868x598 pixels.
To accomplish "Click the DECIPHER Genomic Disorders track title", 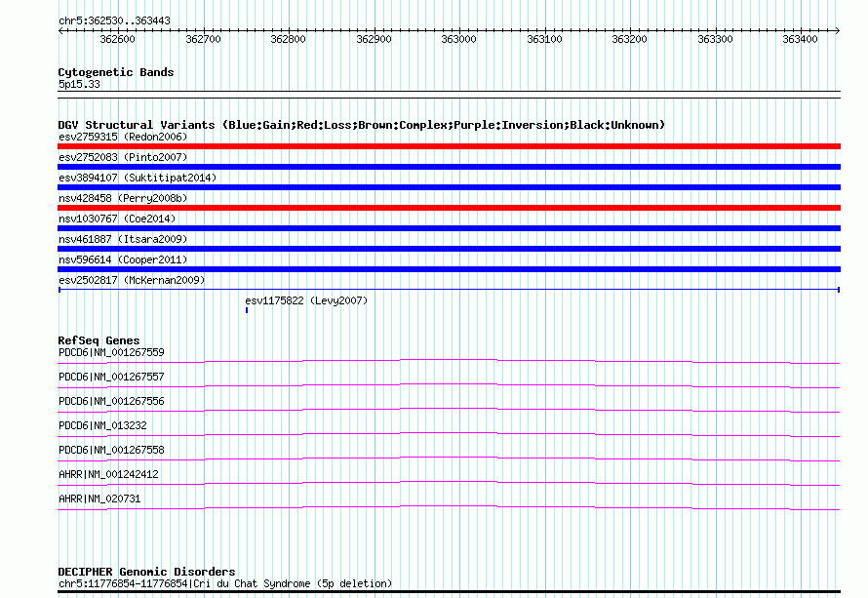I will click(x=146, y=572).
